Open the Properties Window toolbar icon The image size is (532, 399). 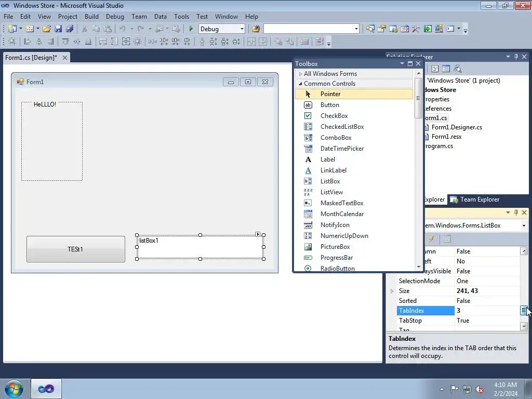(382, 29)
